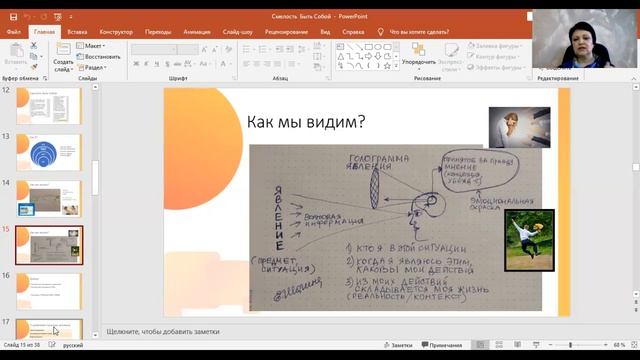The image size is (640, 360).
Task: Copy selection using the Copy icon
Action: tap(34, 56)
